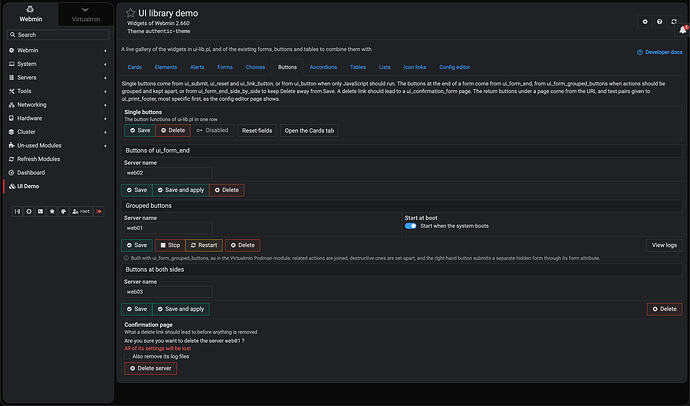Open the terminal icon in sidebar footer
This screenshot has height=406, width=690.
coord(40,212)
